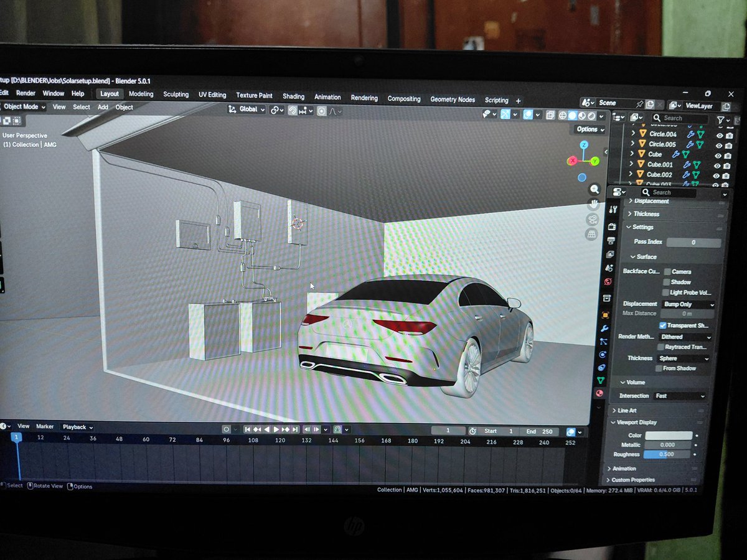747x560 pixels.
Task: Open the viewport Add menu
Action: [103, 107]
